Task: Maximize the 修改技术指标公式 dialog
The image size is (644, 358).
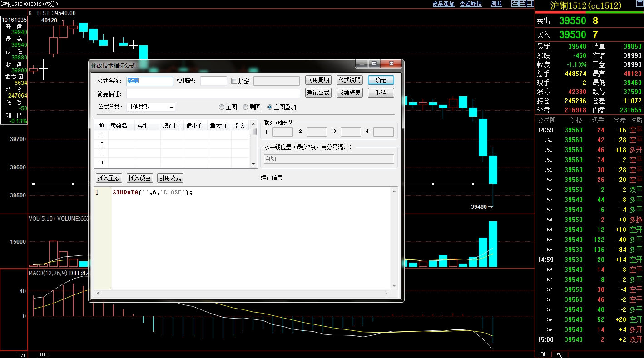Action: (x=374, y=64)
